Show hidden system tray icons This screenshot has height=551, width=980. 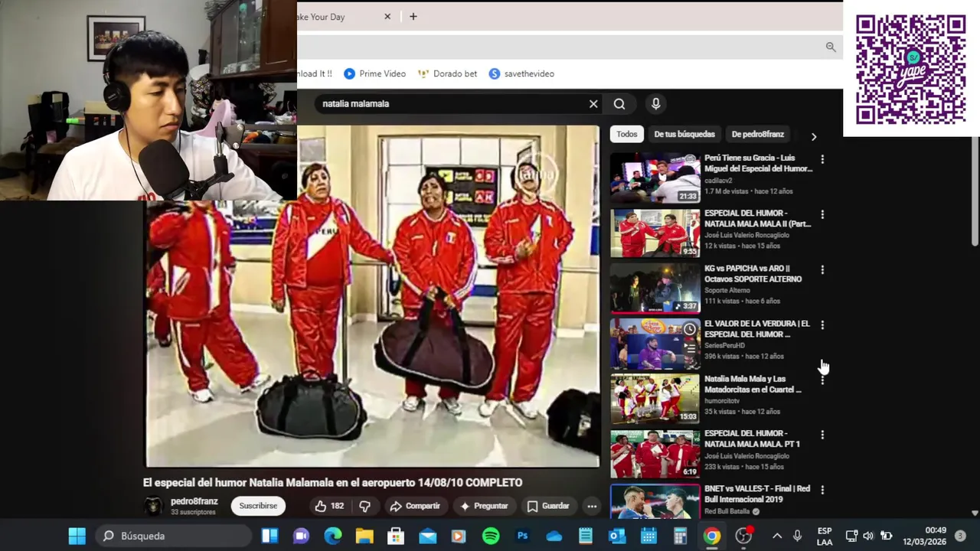coord(777,536)
